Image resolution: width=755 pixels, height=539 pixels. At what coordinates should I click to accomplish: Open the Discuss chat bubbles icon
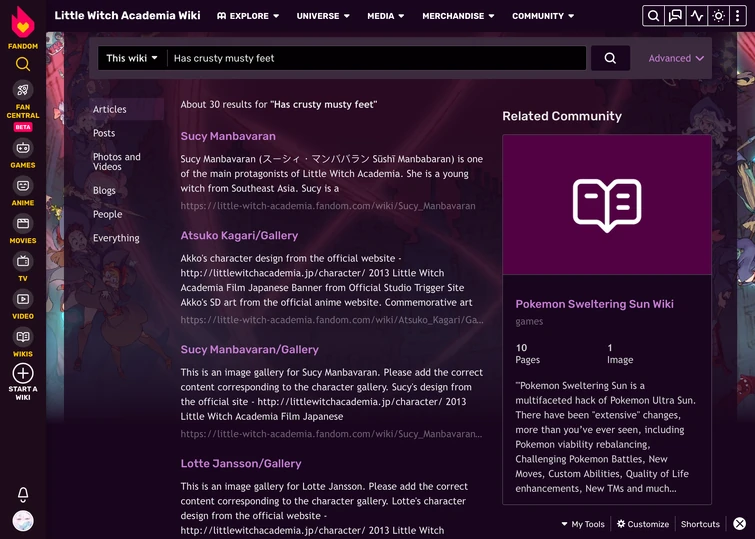point(675,16)
